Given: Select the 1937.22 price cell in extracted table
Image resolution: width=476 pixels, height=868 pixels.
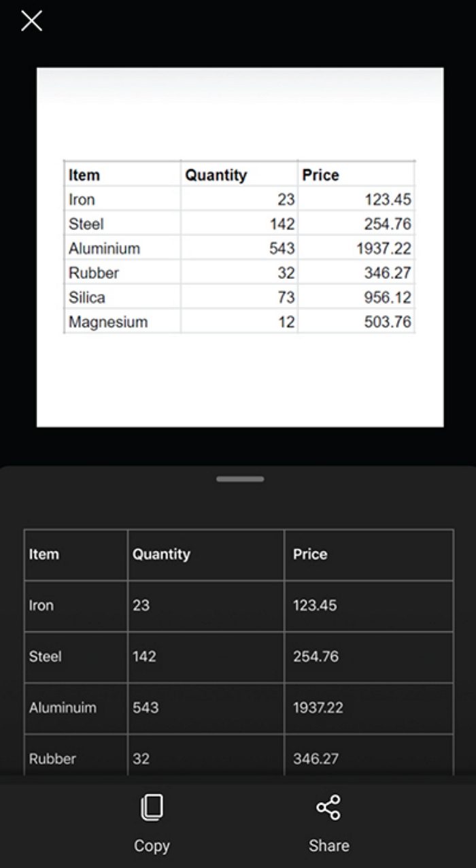Looking at the screenshot, I should 368,707.
